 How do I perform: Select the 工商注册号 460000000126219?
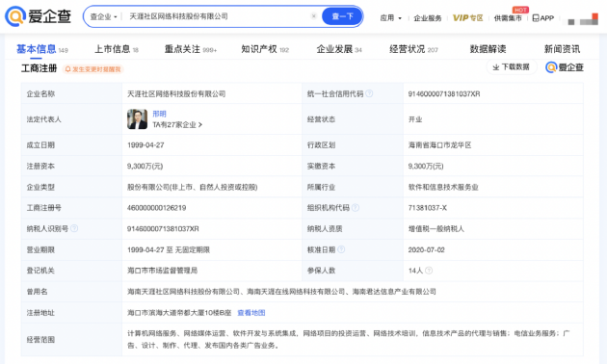(x=156, y=208)
